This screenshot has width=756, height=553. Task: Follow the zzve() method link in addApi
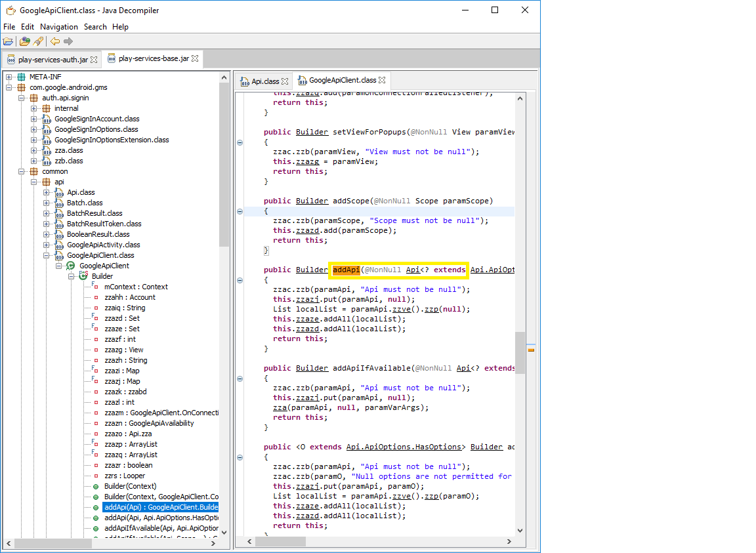[x=402, y=310]
